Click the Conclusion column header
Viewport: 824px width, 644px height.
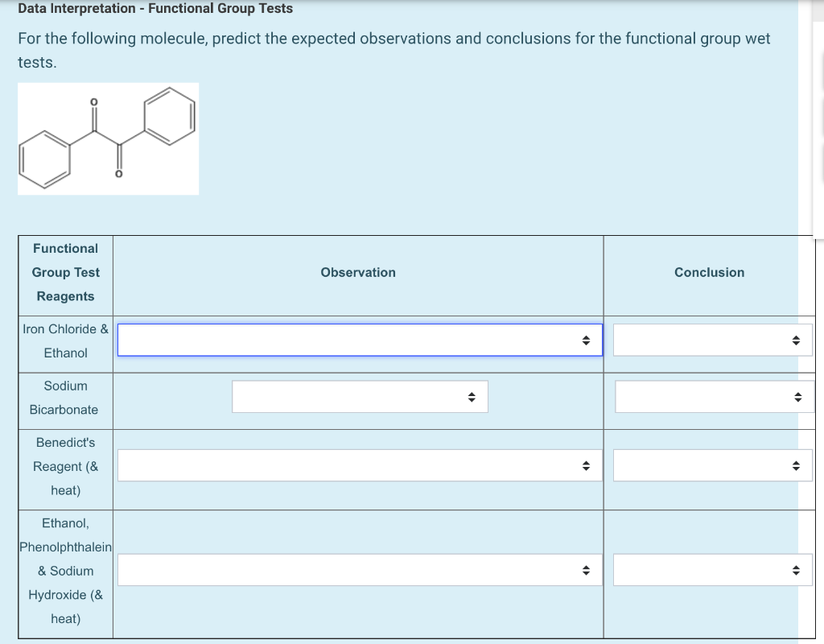(x=709, y=272)
